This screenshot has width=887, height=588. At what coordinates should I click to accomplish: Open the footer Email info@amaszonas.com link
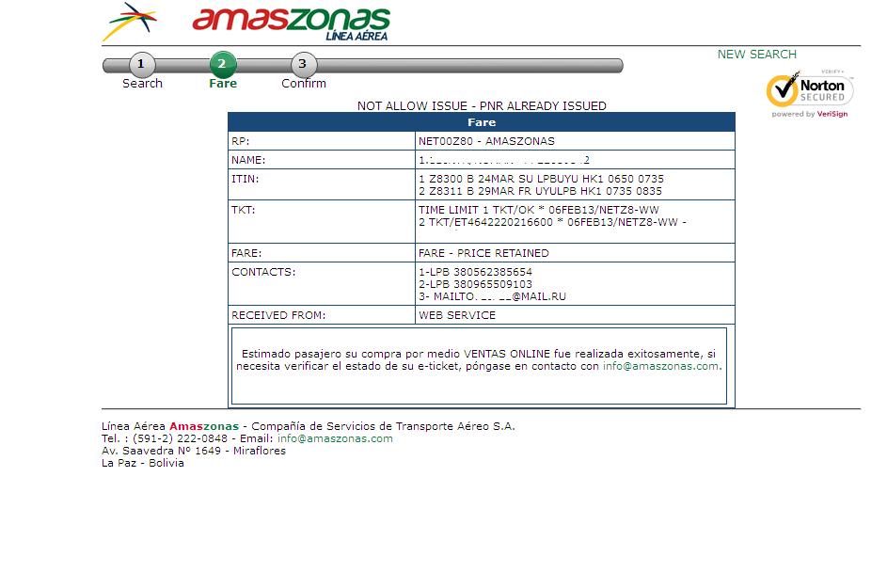(335, 438)
